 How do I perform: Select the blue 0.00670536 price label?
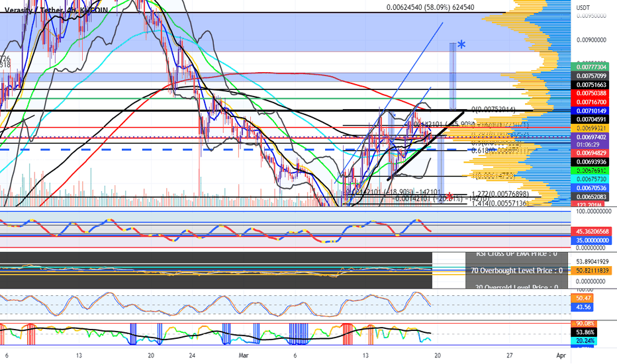point(590,188)
